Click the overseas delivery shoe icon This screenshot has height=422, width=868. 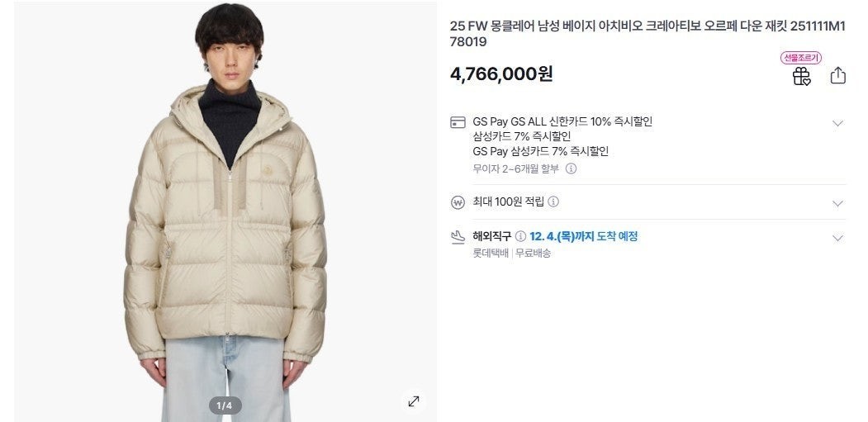pyautogui.click(x=458, y=237)
